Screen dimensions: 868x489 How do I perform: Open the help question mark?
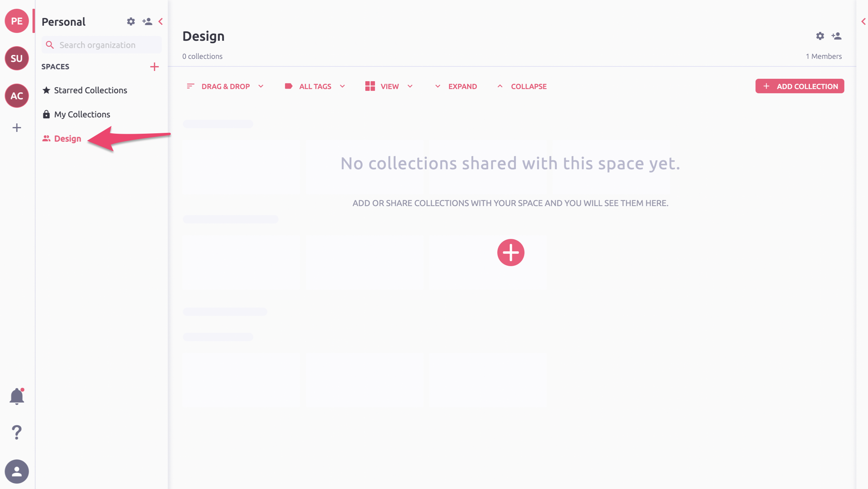(17, 432)
